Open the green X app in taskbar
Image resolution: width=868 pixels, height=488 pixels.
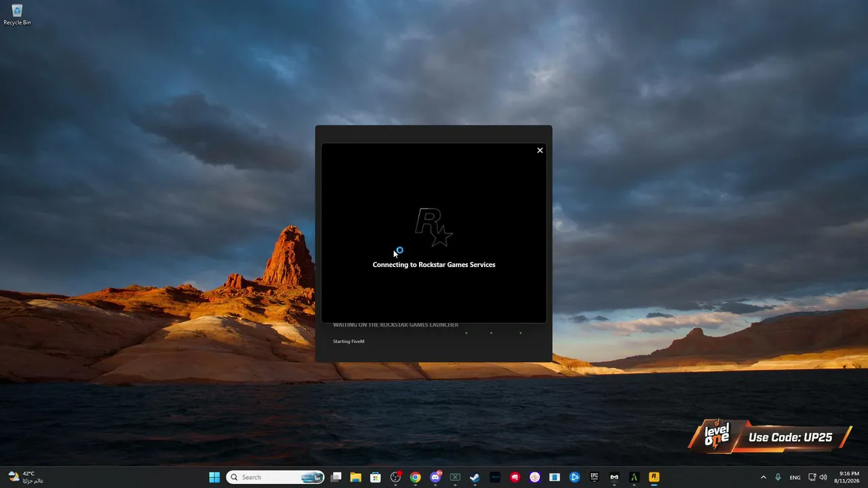click(x=455, y=477)
